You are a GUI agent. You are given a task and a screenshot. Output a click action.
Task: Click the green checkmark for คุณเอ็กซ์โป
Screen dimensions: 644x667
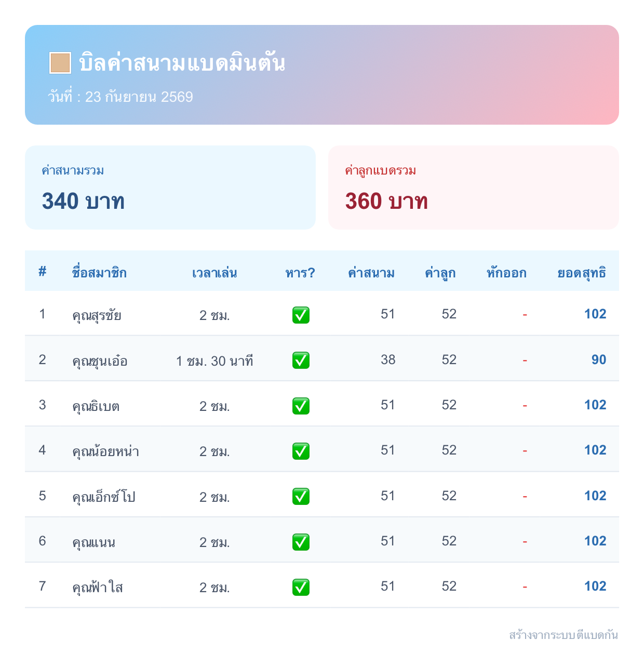tap(301, 496)
